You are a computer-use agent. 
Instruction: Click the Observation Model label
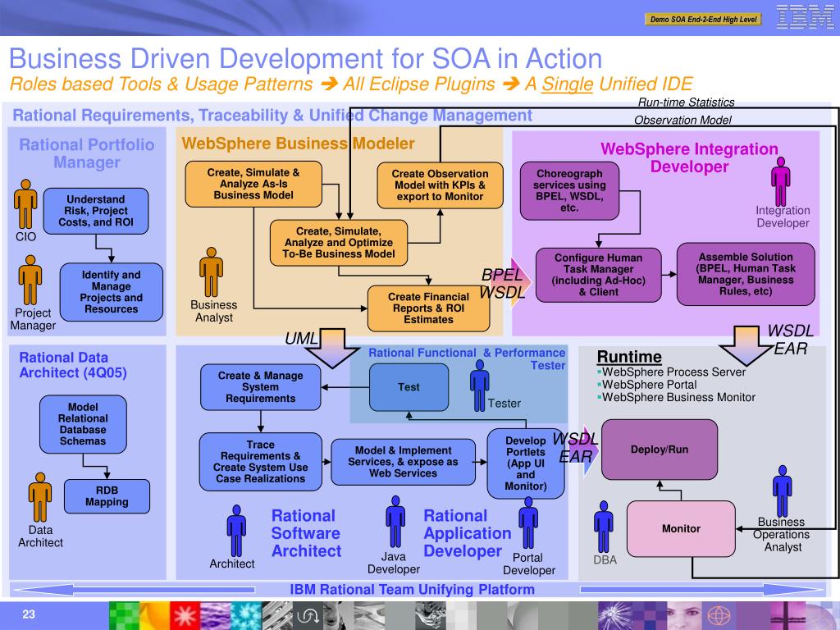coord(682,120)
